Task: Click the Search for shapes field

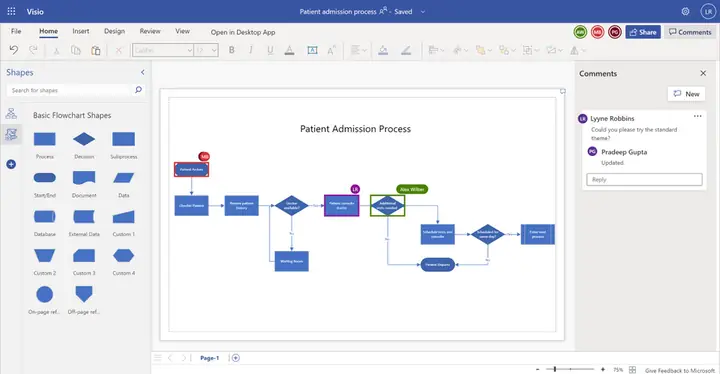Action: click(70, 90)
